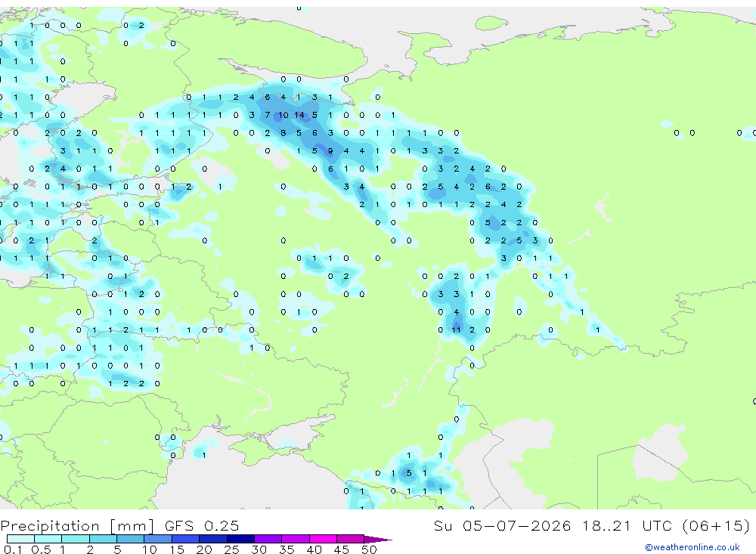This screenshot has height=554, width=756.
Task: Click the map precipitation value "14"
Action: tap(299, 115)
